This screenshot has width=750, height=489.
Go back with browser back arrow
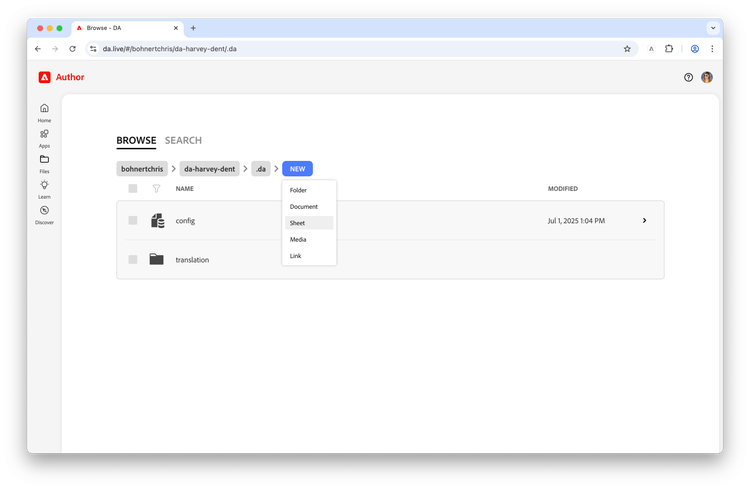(x=38, y=49)
